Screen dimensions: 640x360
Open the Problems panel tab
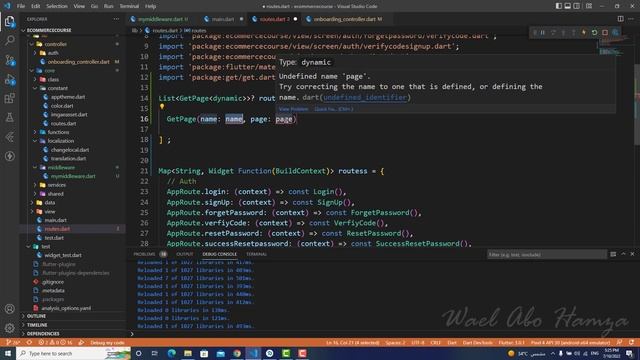point(144,254)
